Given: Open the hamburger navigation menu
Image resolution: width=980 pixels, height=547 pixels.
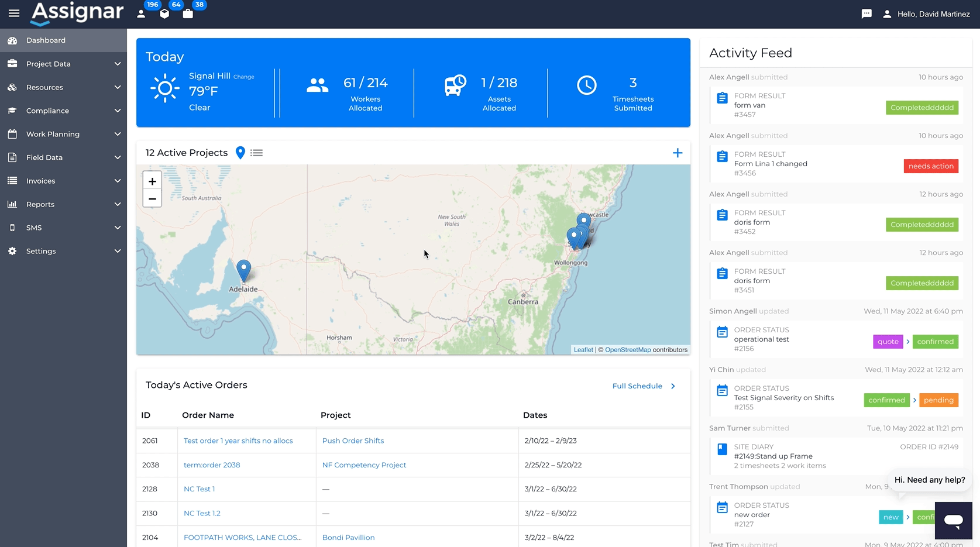Looking at the screenshot, I should [x=14, y=13].
